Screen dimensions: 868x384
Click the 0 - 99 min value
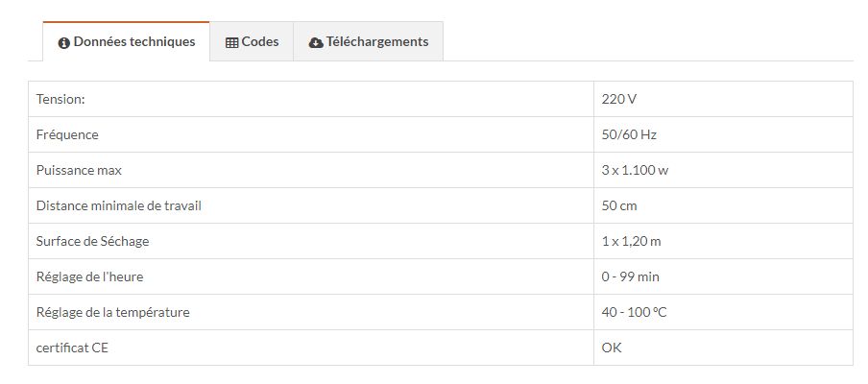pos(631,276)
